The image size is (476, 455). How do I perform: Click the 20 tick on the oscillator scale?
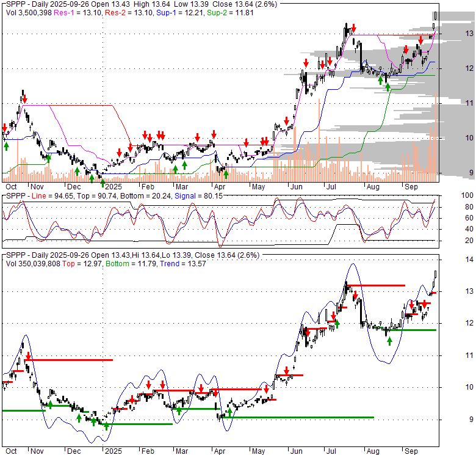[x=469, y=241]
